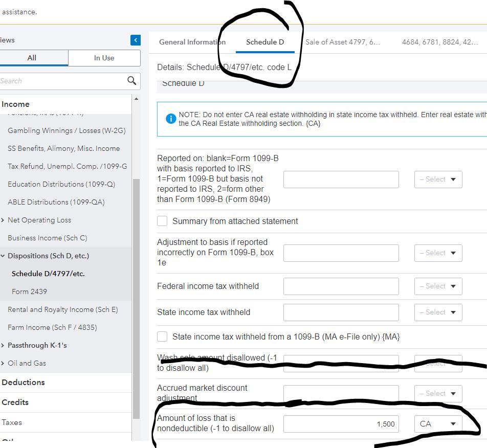Screen dimensions: 487x448
Task: Expand Passthrough K-1's section
Action: [x=3, y=345]
